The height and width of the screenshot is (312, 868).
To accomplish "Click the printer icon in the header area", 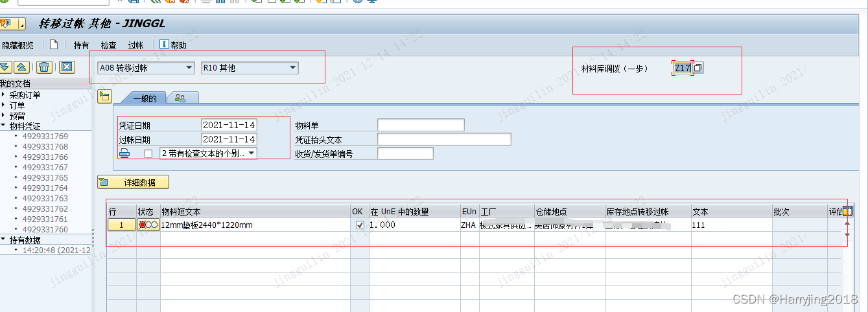I will [124, 153].
